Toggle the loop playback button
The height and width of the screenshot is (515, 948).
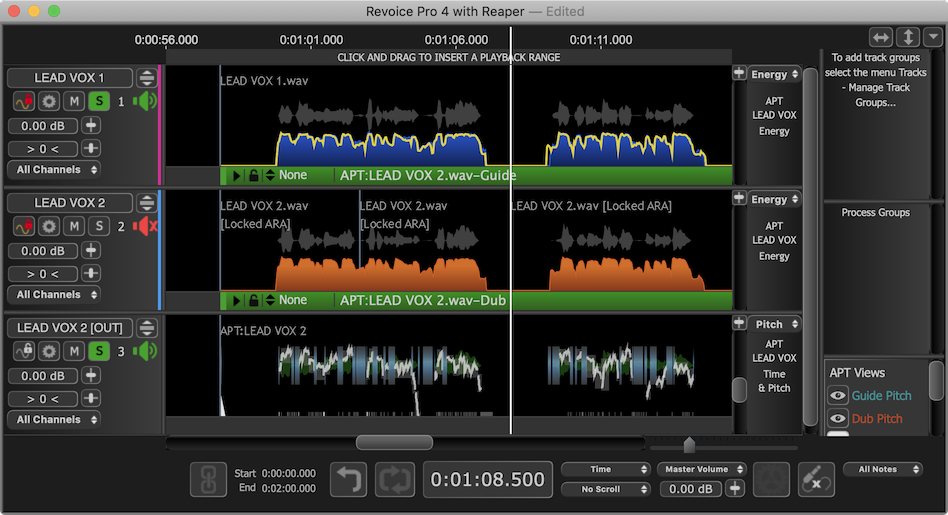click(394, 480)
